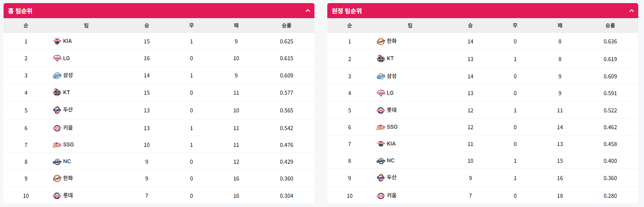Click the 승 column header in away table
Image resolution: width=644 pixels, height=207 pixels.
pyautogui.click(x=470, y=26)
